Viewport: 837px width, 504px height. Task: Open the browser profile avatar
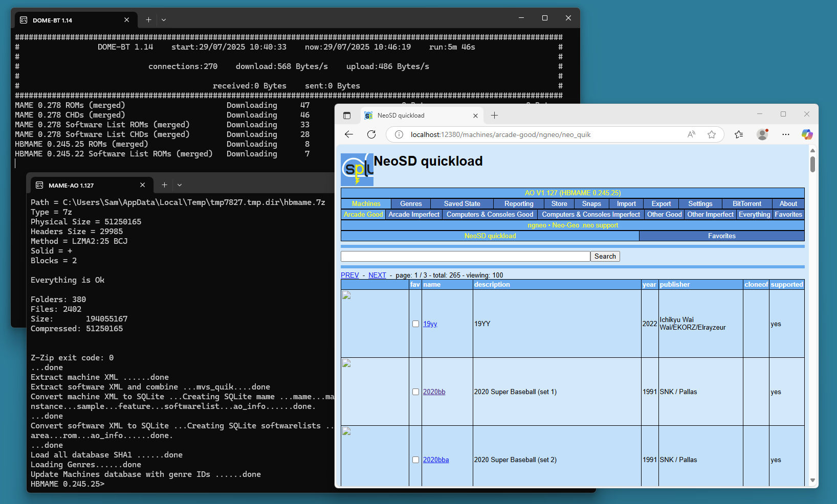[762, 134]
